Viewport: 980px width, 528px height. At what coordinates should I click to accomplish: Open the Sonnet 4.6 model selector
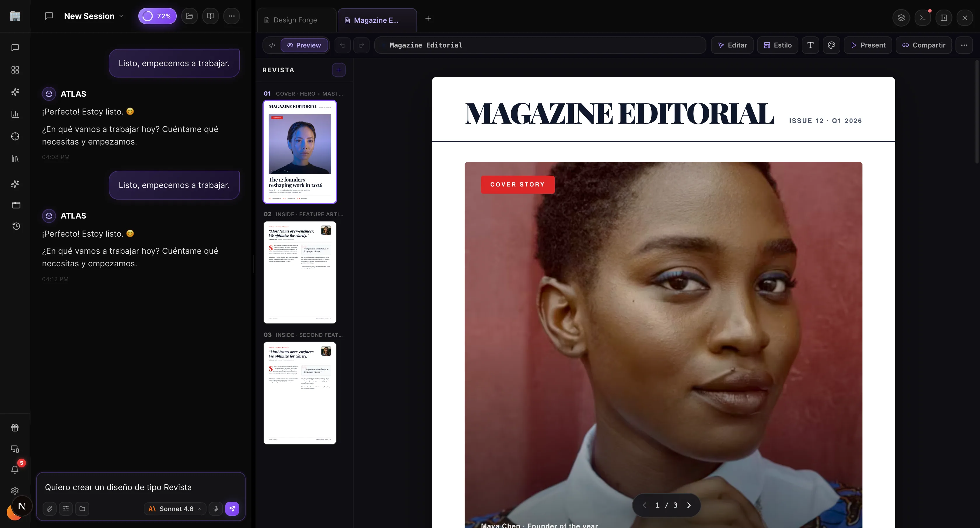pos(175,508)
